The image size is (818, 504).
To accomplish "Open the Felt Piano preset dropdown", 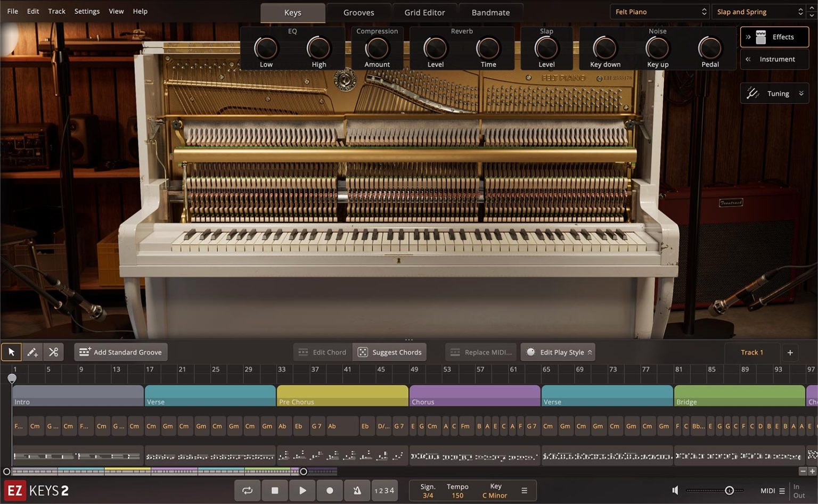I will click(660, 12).
